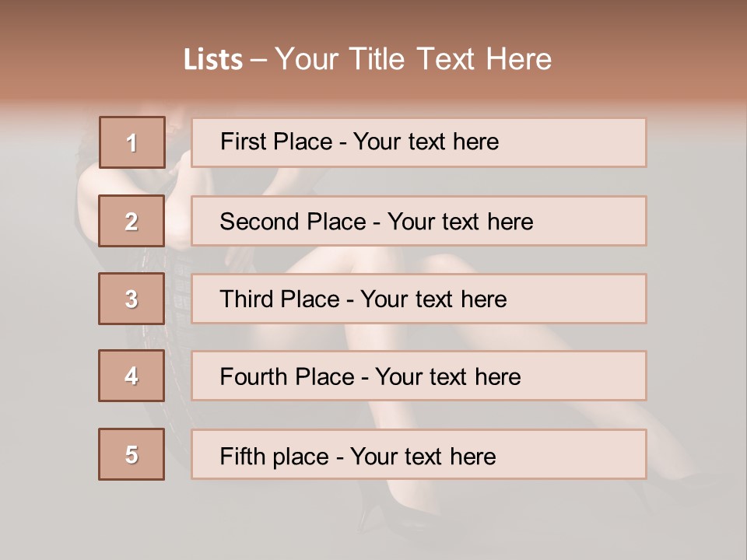The width and height of the screenshot is (747, 560).
Task: Click "Your text here" in Second Place row
Action: [460, 222]
